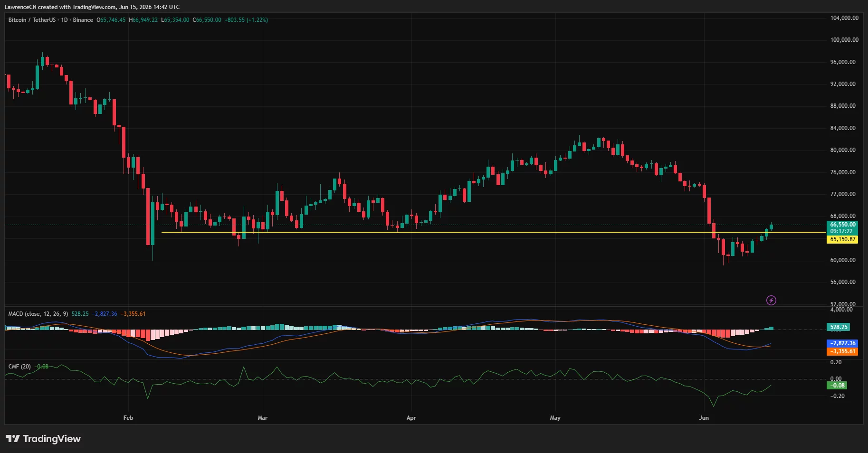Viewport: 868px width, 453px height.
Task: Click the 96,000.00 price axis label
Action: pyautogui.click(x=843, y=62)
